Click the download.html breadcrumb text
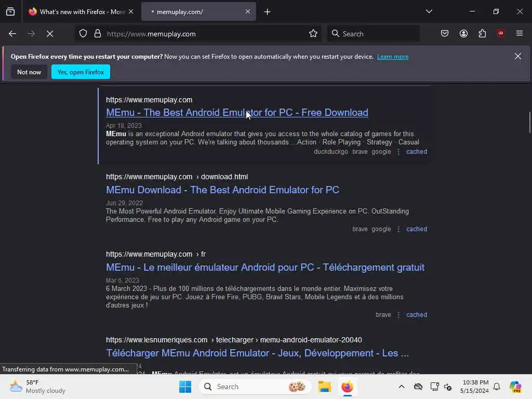The width and height of the screenshot is (532, 399). (224, 177)
